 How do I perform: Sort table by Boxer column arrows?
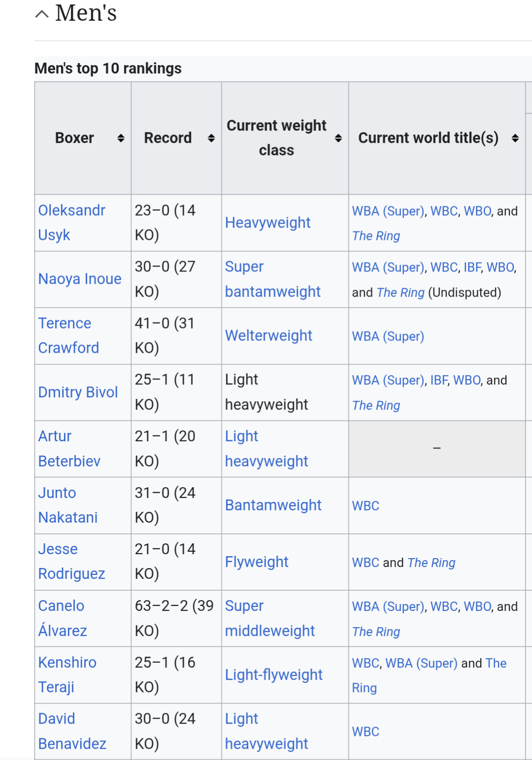click(x=121, y=138)
